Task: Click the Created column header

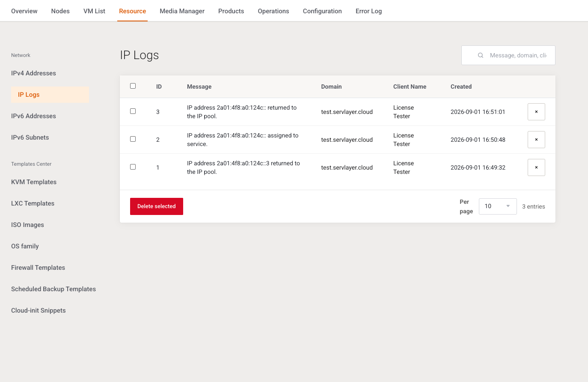Action: coord(461,87)
